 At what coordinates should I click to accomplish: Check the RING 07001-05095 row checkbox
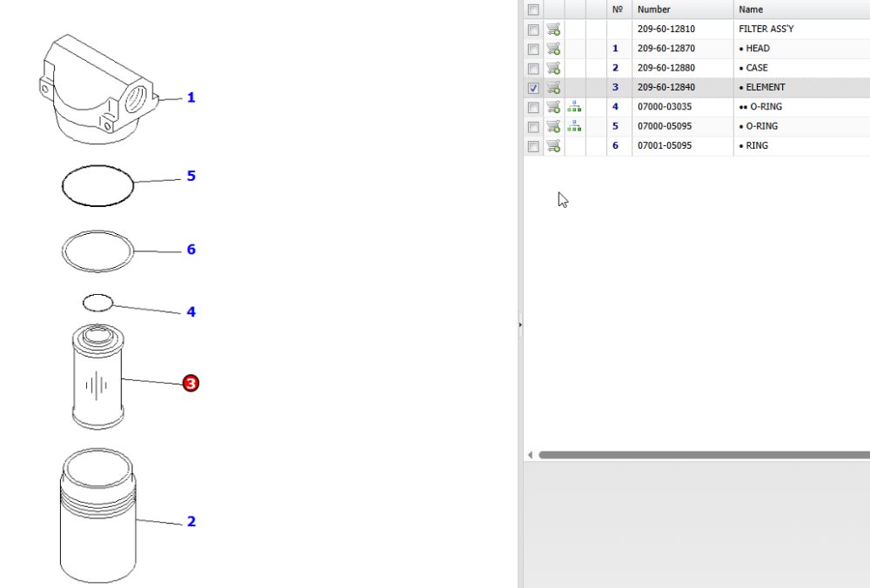click(533, 146)
